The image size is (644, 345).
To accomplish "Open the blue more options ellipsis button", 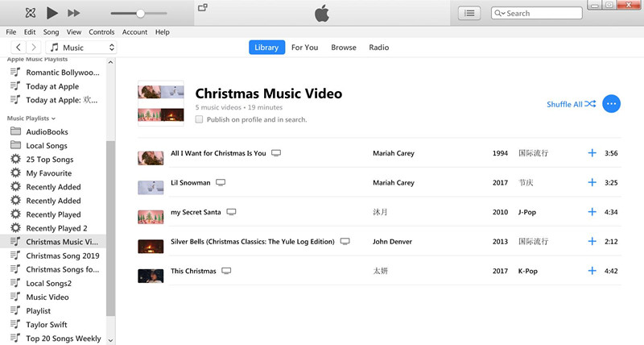I will point(612,104).
